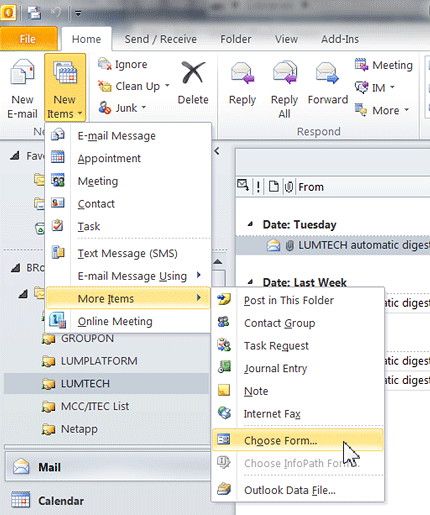
Task: Choose Online Meeting menu item
Action: pyautogui.click(x=128, y=321)
